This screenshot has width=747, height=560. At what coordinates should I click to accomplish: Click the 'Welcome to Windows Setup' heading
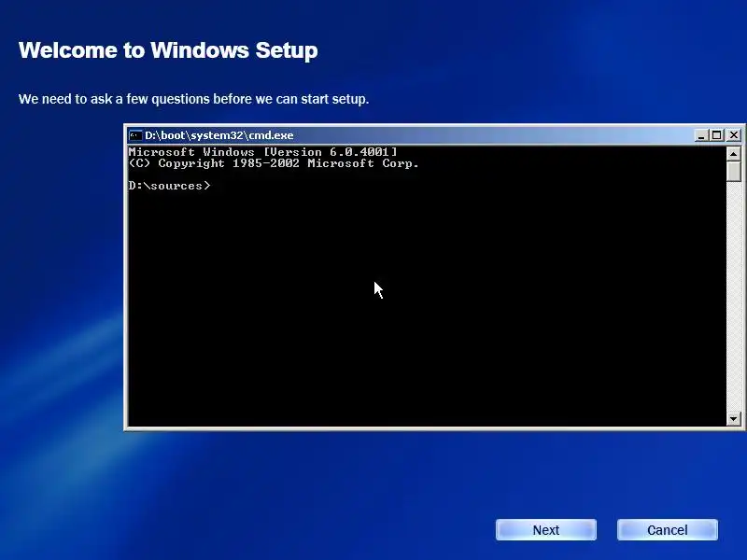pyautogui.click(x=168, y=50)
